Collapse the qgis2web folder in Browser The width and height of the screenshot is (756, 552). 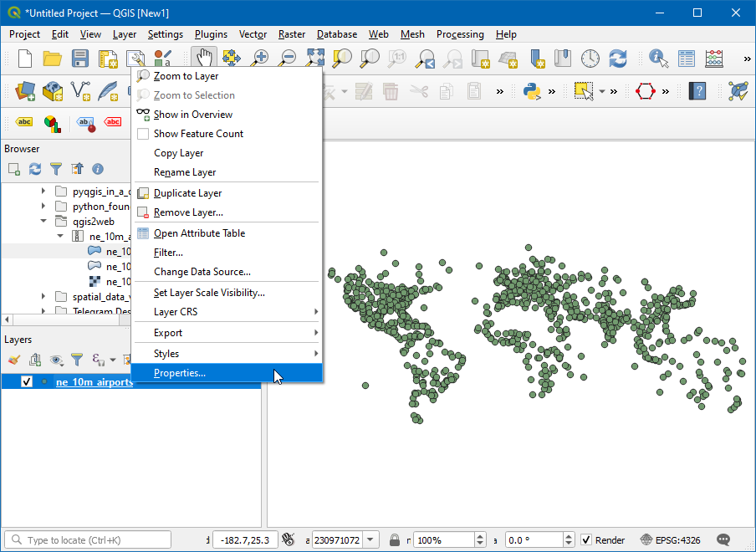[43, 222]
